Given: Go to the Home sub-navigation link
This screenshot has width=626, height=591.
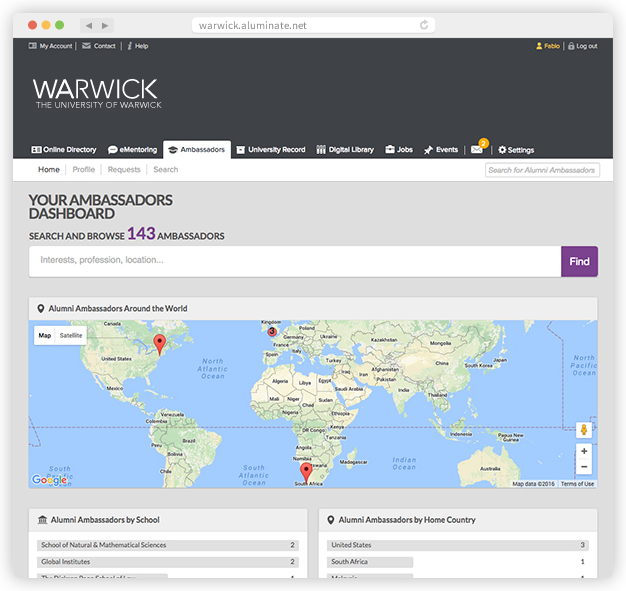Looking at the screenshot, I should (49, 170).
